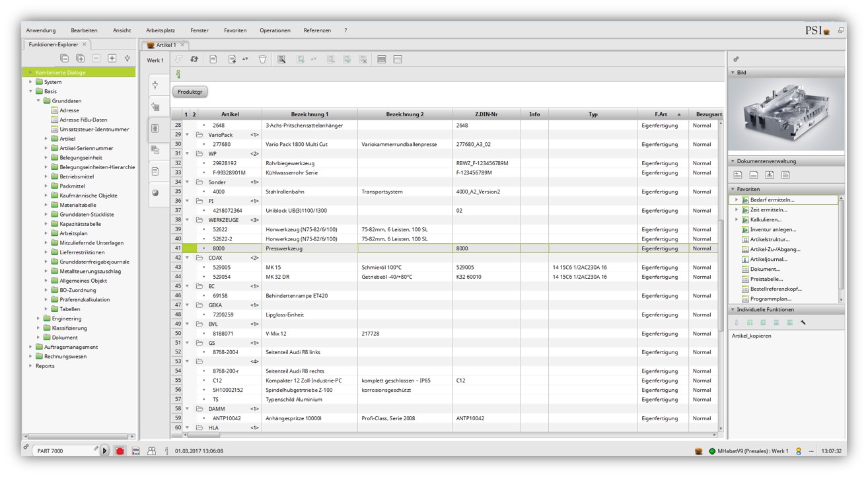Collapse the Grunddaten tree node
The width and height of the screenshot is (868, 477).
point(38,101)
